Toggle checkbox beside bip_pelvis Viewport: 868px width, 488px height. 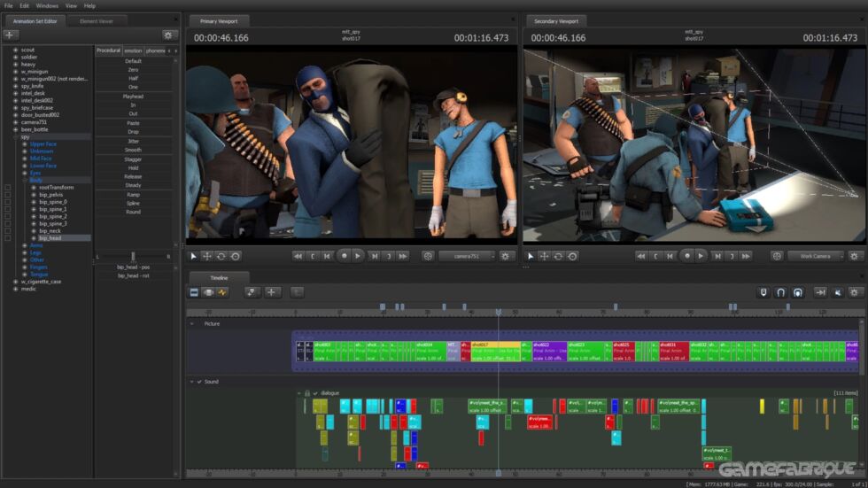8,195
